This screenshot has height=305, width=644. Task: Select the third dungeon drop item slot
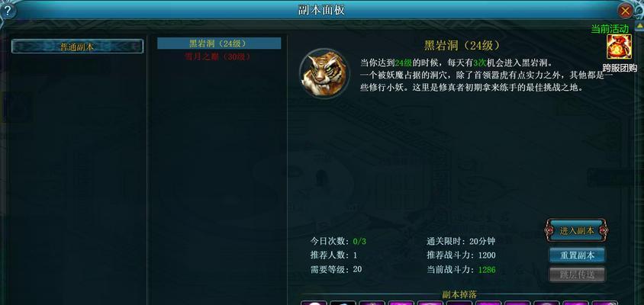372,303
